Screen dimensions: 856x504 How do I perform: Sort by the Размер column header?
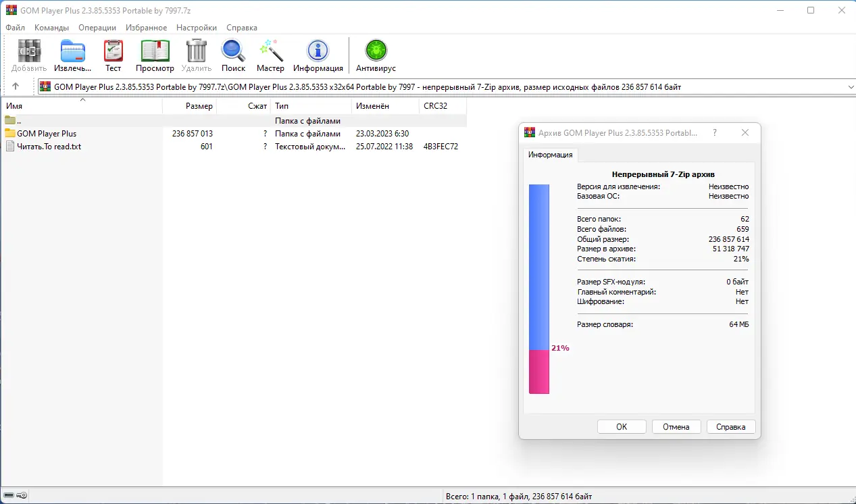click(x=190, y=106)
